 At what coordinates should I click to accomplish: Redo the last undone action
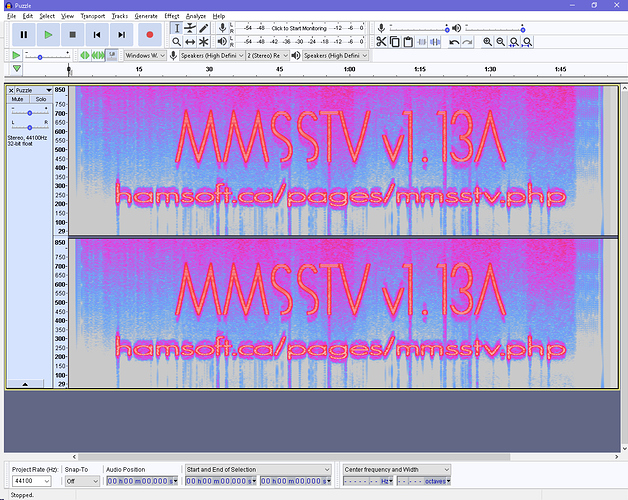pyautogui.click(x=467, y=42)
